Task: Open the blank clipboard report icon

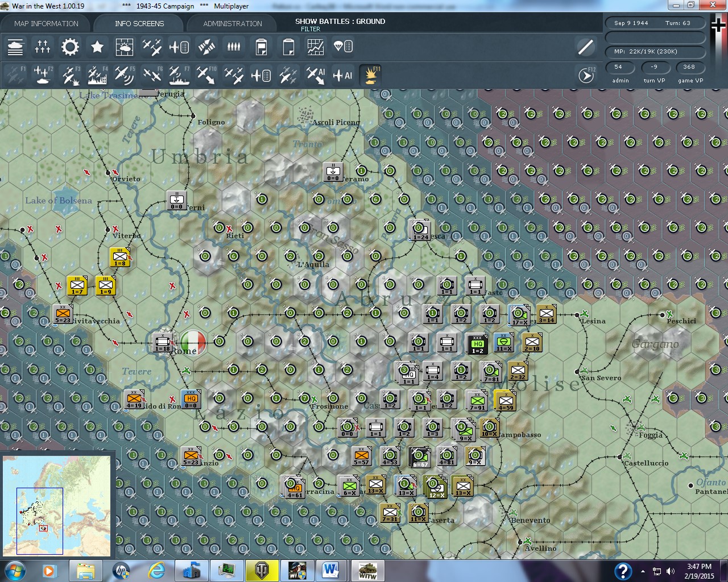Action: (288, 47)
